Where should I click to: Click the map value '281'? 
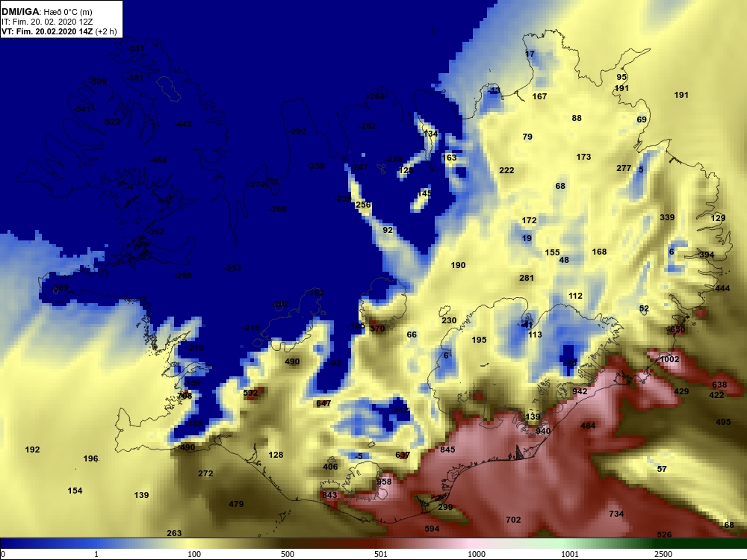[527, 278]
